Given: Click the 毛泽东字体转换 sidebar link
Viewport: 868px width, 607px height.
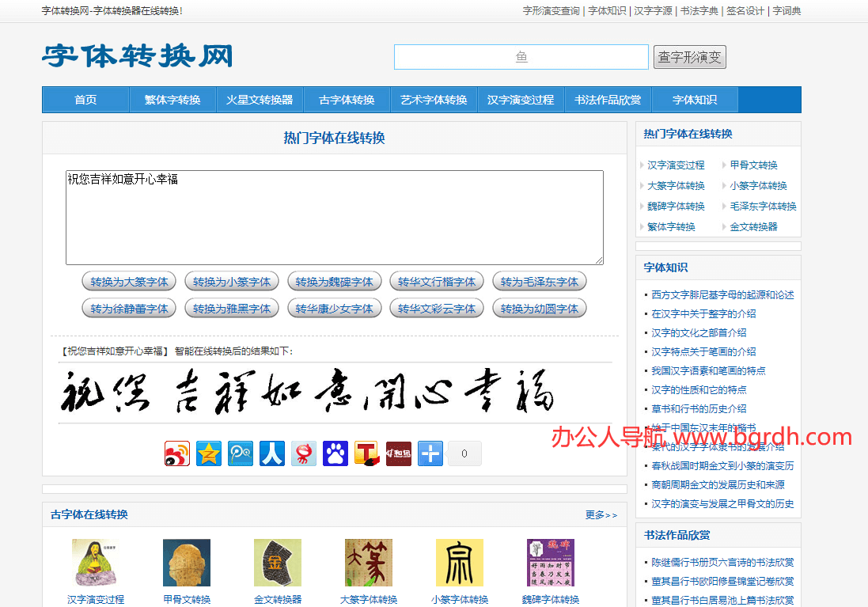Looking at the screenshot, I should point(762,206).
